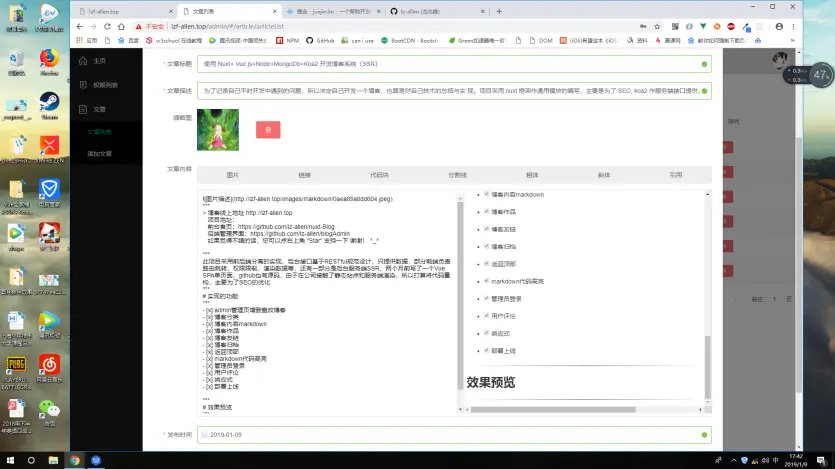Insert image via 图片 toolbar button
Screen dimensions: 835x469
click(233, 175)
